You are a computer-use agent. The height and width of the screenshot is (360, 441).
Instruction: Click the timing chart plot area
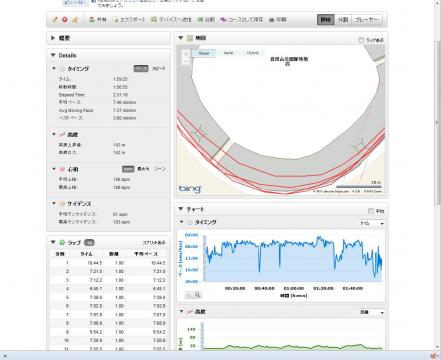(x=293, y=258)
